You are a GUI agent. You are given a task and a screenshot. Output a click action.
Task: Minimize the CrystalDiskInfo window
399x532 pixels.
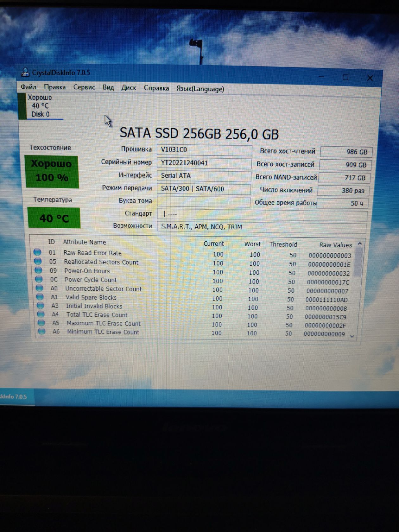pyautogui.click(x=321, y=77)
